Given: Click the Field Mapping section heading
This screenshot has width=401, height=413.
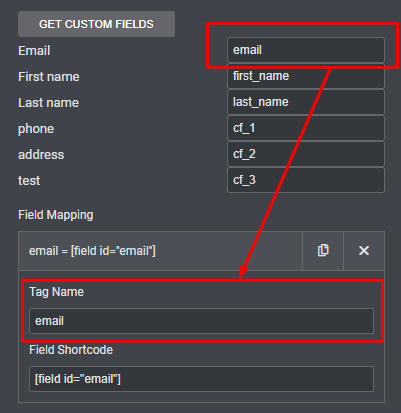Looking at the screenshot, I should pyautogui.click(x=56, y=215).
